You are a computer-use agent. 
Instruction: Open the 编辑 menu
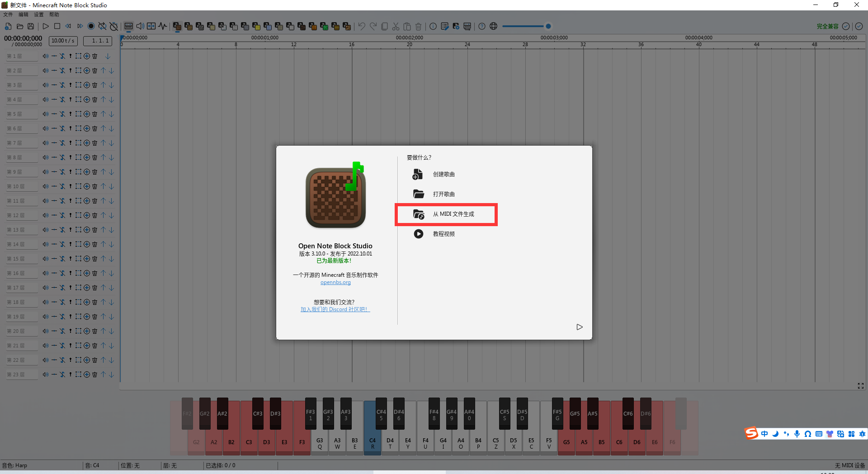pyautogui.click(x=24, y=14)
